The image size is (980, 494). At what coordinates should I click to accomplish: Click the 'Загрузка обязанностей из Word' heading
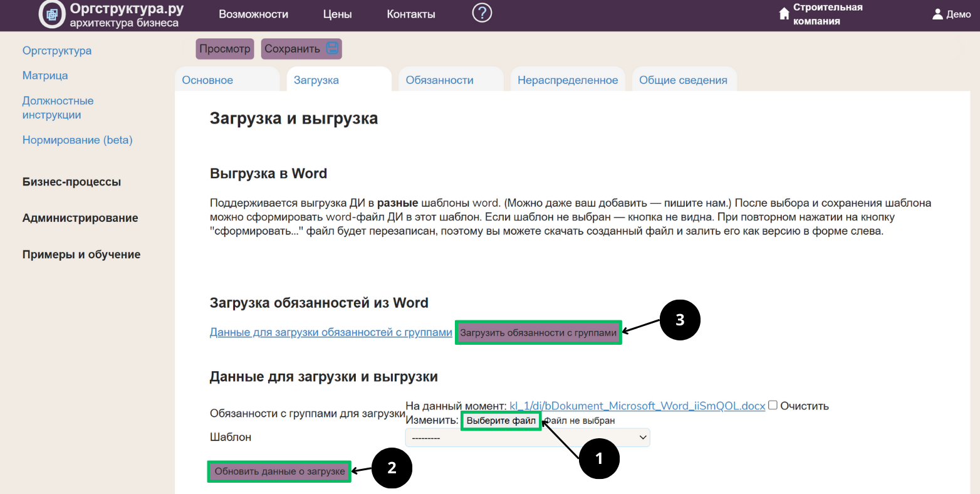[319, 303]
